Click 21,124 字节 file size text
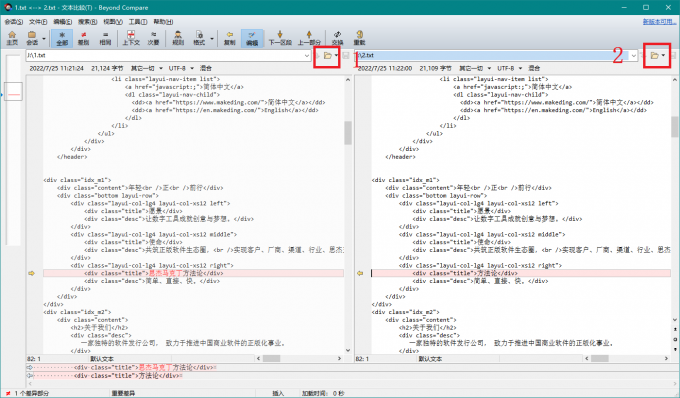The height and width of the screenshot is (398, 680). click(x=107, y=68)
